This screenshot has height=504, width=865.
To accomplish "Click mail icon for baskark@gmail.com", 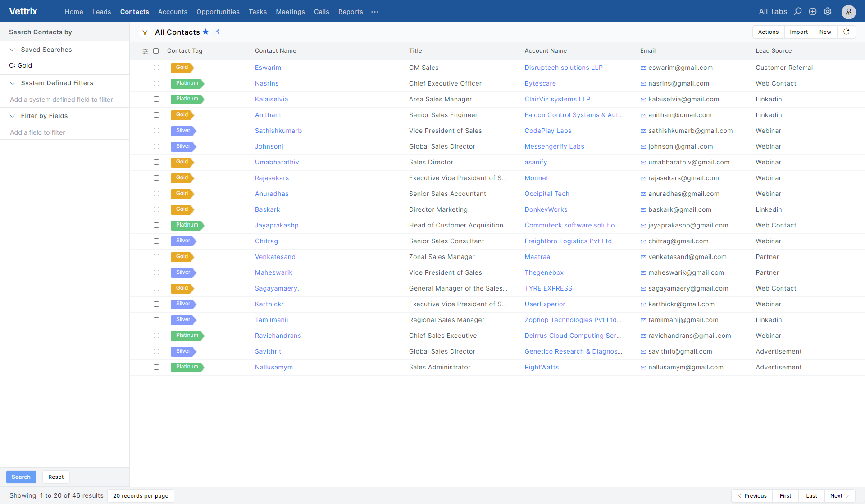I will pyautogui.click(x=643, y=210).
